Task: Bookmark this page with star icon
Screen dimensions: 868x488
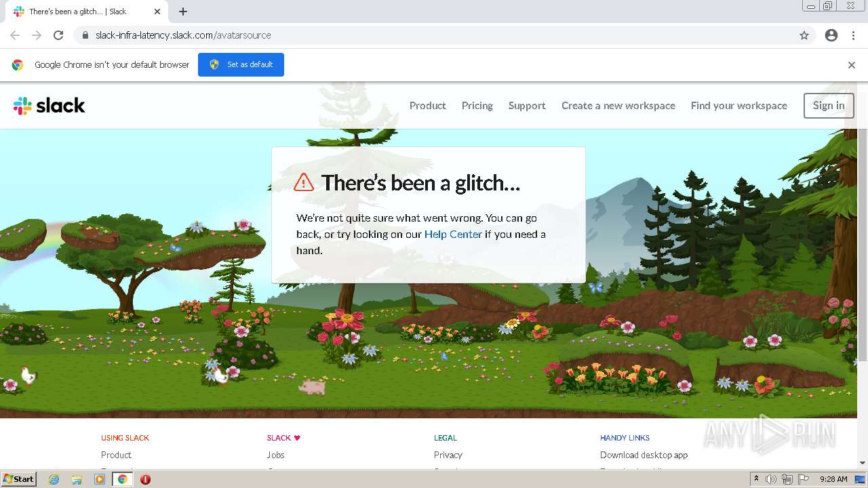Action: [x=804, y=35]
